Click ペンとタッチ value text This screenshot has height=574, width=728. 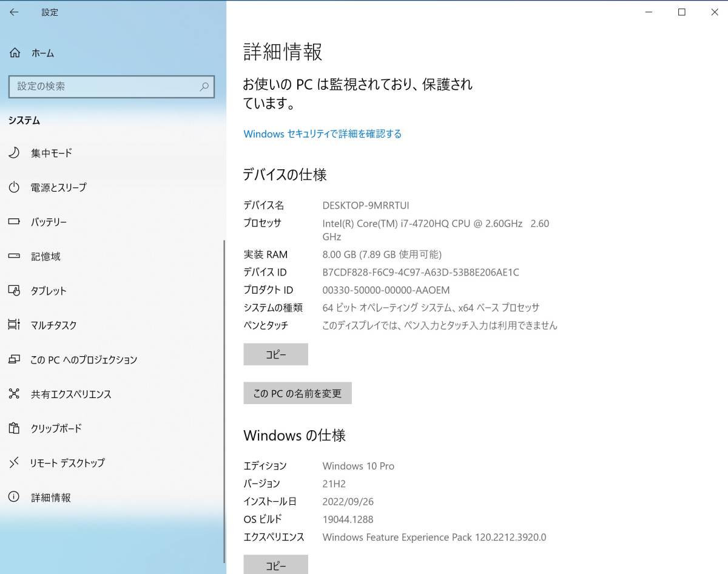440,325
